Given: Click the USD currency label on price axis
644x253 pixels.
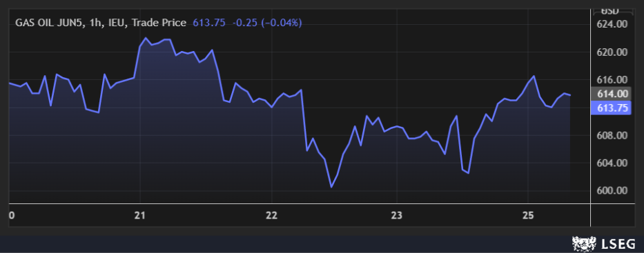Looking at the screenshot, I should [x=611, y=11].
